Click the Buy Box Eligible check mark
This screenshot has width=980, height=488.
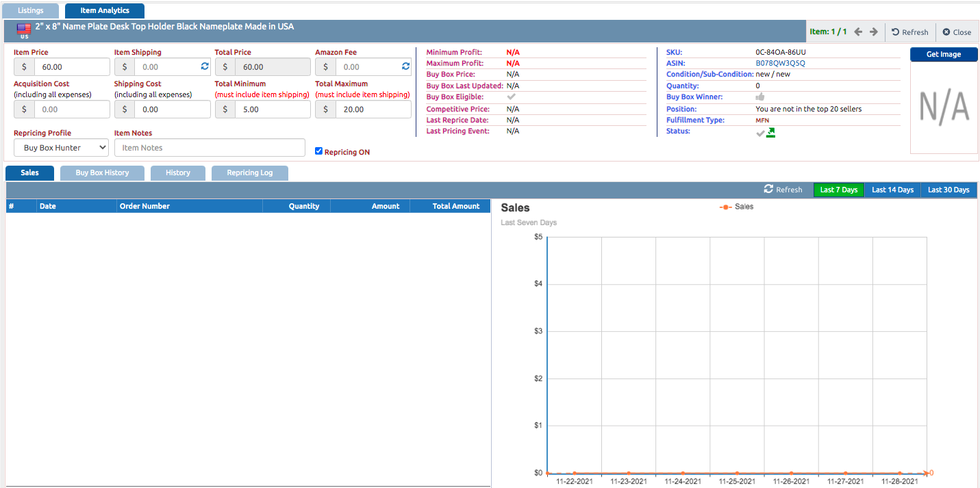coord(511,97)
